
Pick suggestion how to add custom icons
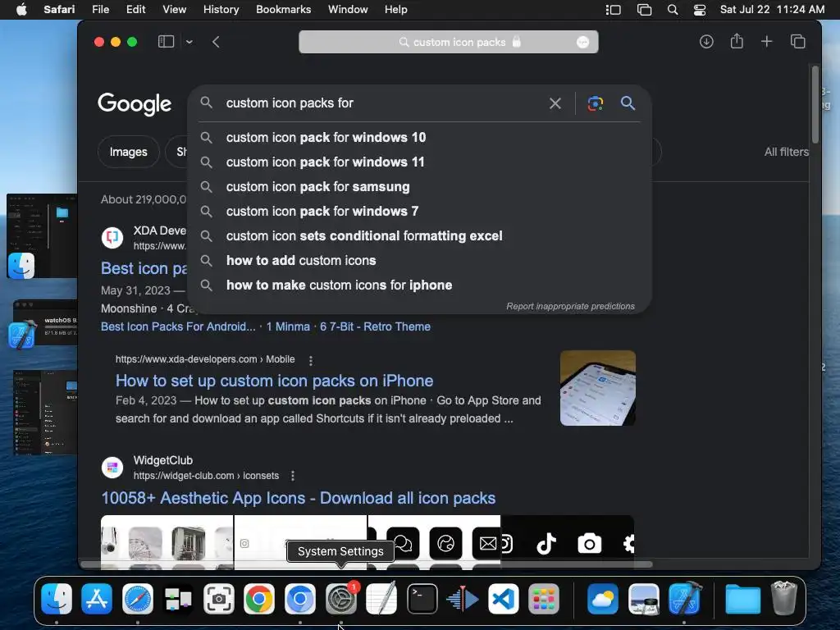(x=419, y=260)
